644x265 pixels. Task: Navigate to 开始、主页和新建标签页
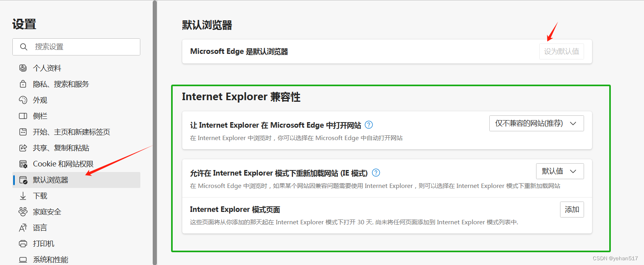[x=77, y=132]
